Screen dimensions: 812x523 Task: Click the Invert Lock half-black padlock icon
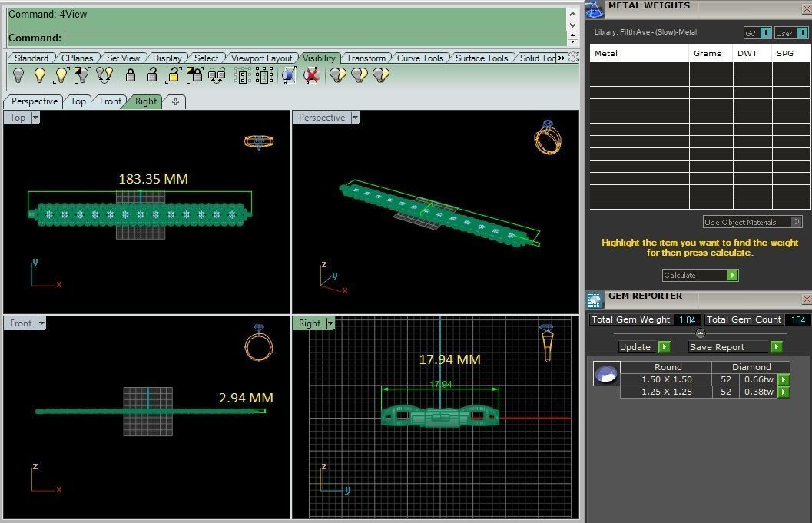click(x=194, y=75)
